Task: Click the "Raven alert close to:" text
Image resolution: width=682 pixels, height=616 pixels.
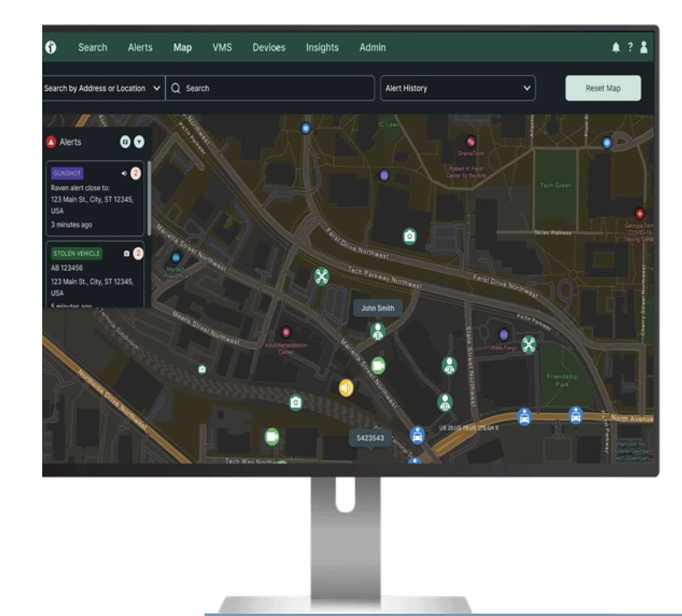Action: pos(80,188)
